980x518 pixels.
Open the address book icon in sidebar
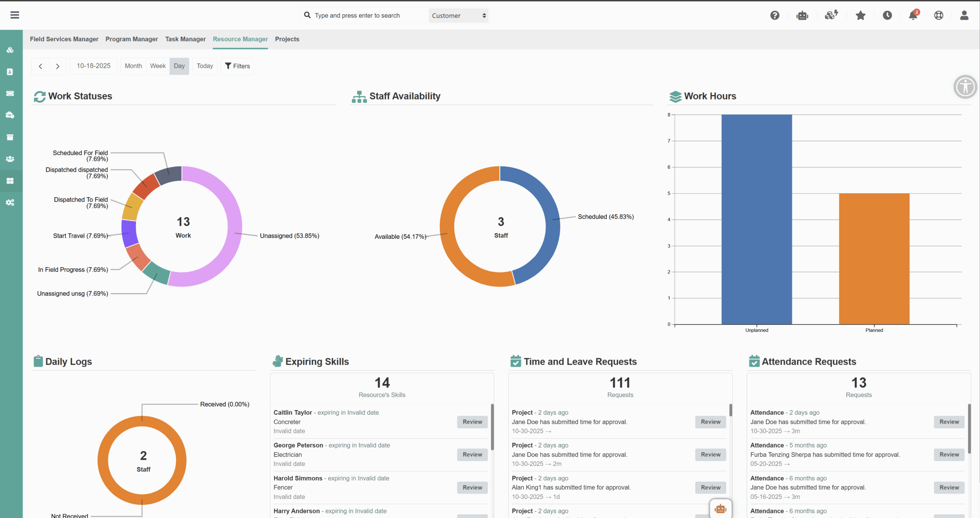point(10,72)
